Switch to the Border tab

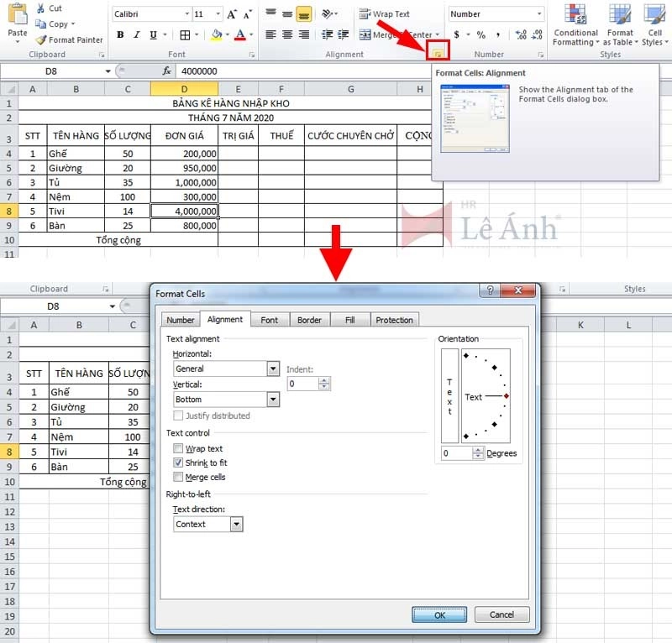coord(309,320)
